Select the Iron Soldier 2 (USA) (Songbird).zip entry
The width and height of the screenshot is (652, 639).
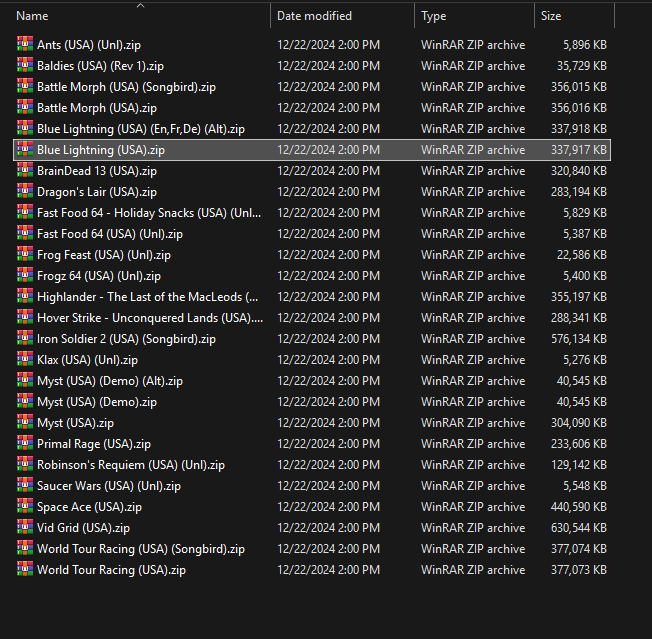(126, 339)
